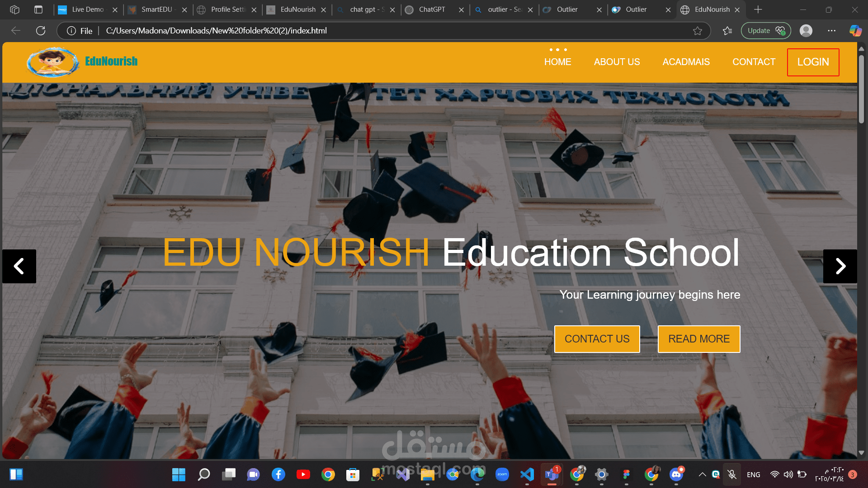Click the CONTACT US hero button
Image resolution: width=868 pixels, height=488 pixels.
coord(597,339)
